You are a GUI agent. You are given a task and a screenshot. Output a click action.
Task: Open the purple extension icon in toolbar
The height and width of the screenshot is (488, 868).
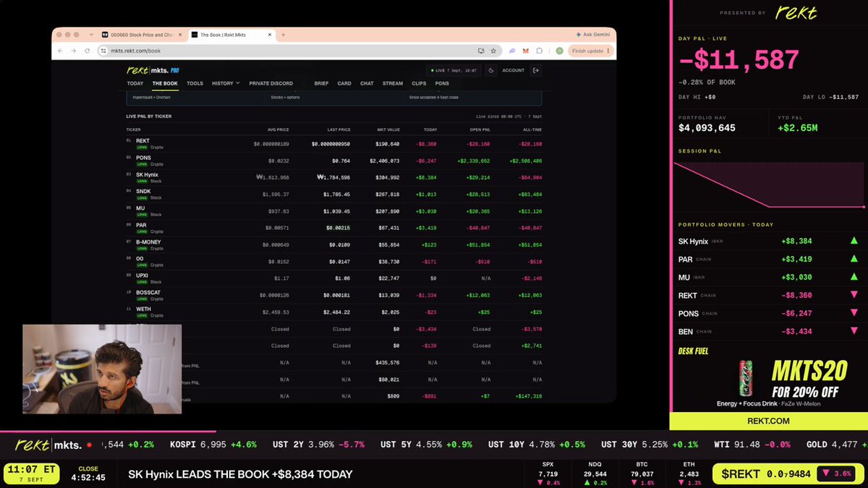pyautogui.click(x=512, y=51)
